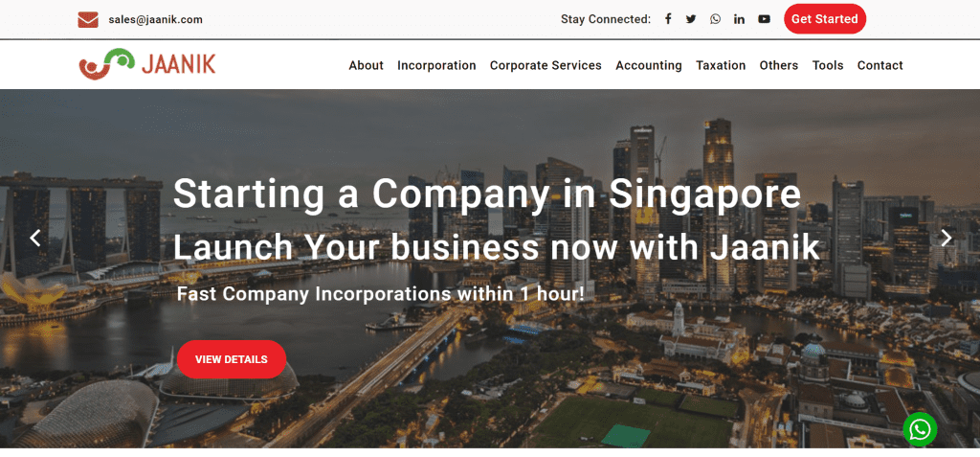Click the Facebook icon in top bar
Image resolution: width=980 pixels, height=457 pixels.
pos(668,19)
